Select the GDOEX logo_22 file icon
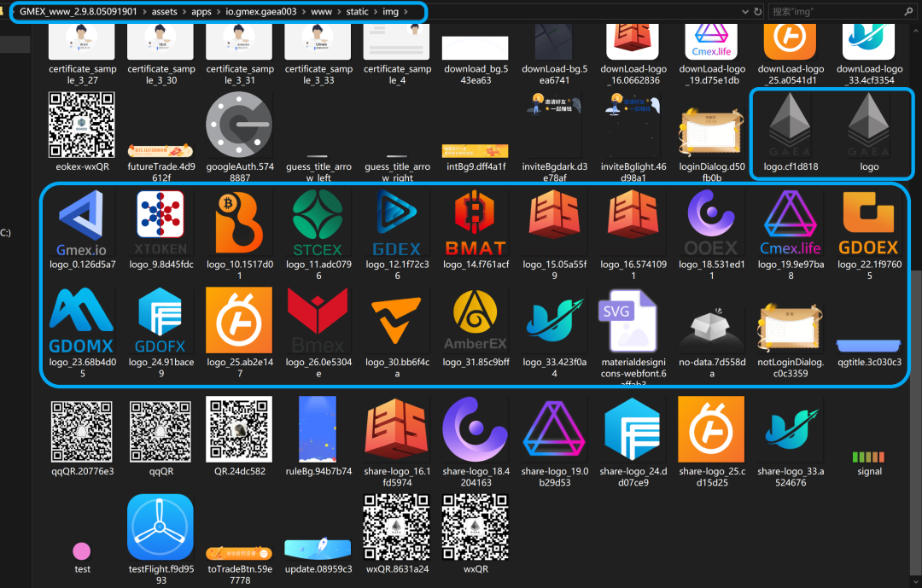922x588 pixels. click(869, 223)
